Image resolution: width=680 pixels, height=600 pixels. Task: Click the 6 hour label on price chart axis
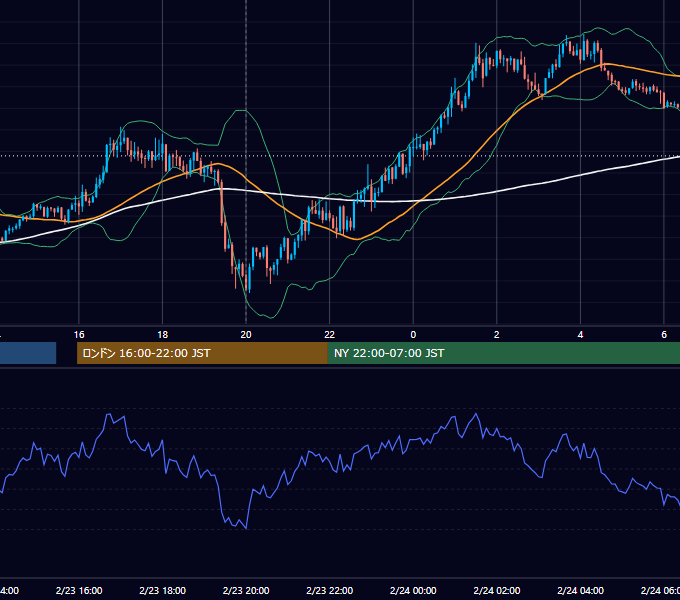click(x=664, y=335)
